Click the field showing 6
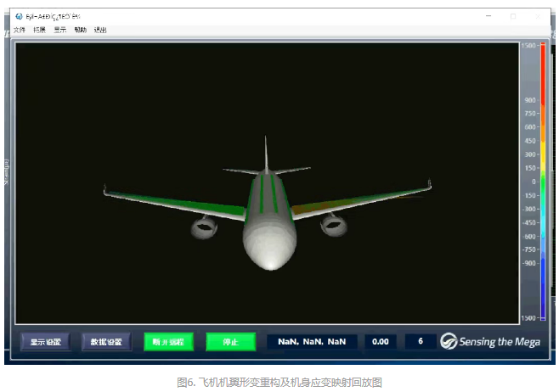Viewport: 559px width, 392px height. tap(421, 342)
